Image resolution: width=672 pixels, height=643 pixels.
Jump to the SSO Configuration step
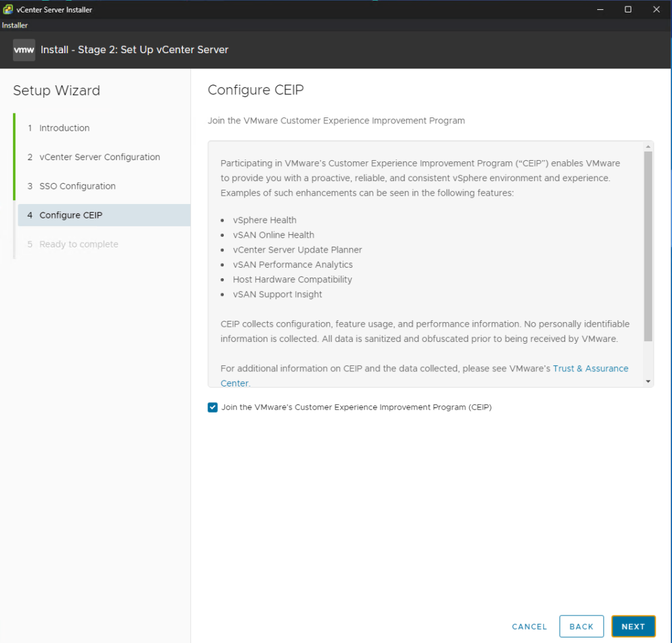pos(77,186)
